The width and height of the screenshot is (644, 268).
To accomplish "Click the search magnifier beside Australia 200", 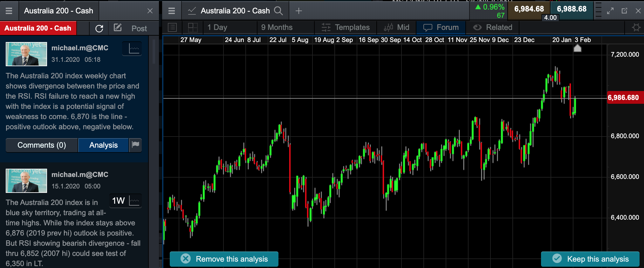I will [278, 11].
